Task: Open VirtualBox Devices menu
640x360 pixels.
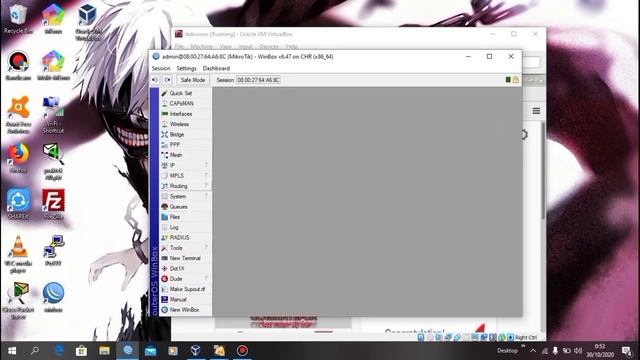Action: point(269,46)
